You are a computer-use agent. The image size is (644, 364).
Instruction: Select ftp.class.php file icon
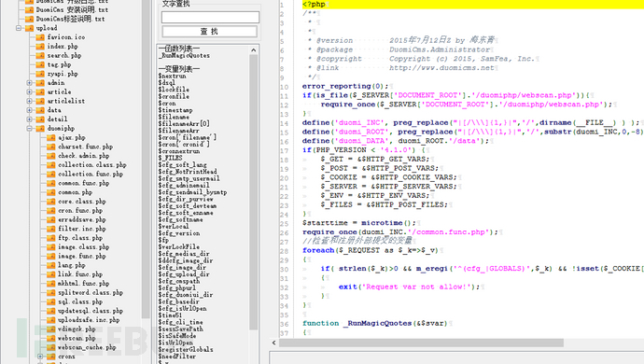[x=51, y=237]
